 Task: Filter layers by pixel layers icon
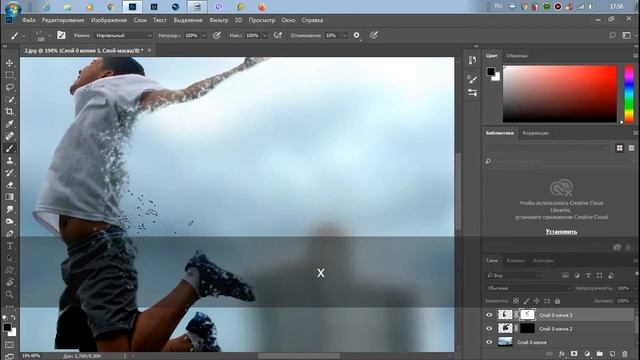coord(565,276)
